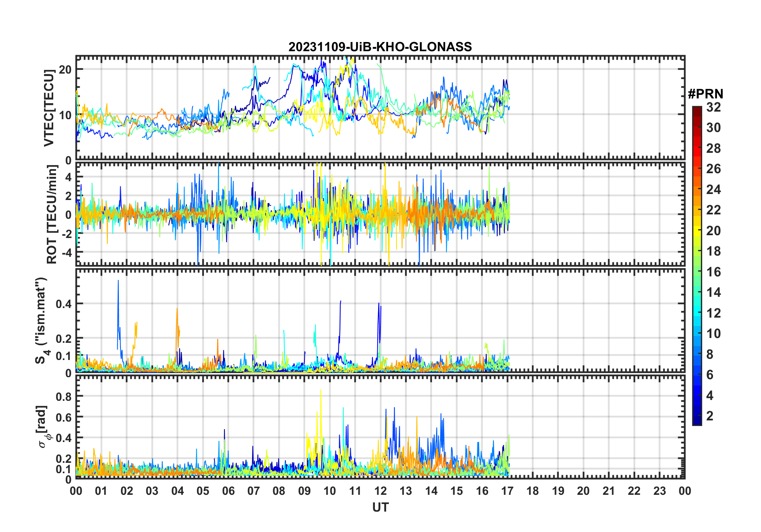The height and width of the screenshot is (532, 761).
Task: Click S4 axis tick label 0.4
Action: [x=64, y=304]
